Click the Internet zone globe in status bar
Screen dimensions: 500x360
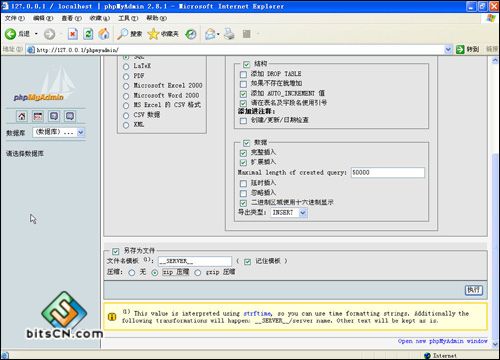click(x=428, y=356)
